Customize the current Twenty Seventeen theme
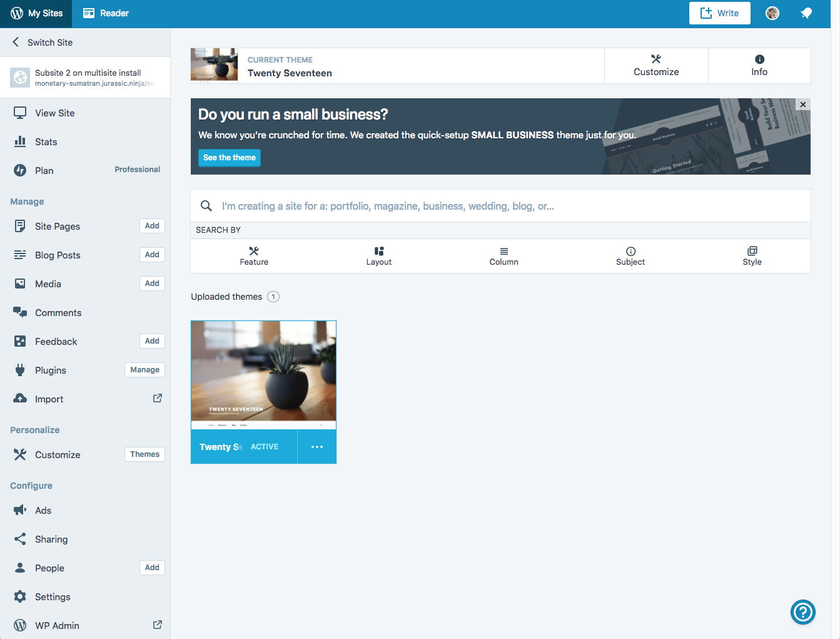 click(656, 66)
